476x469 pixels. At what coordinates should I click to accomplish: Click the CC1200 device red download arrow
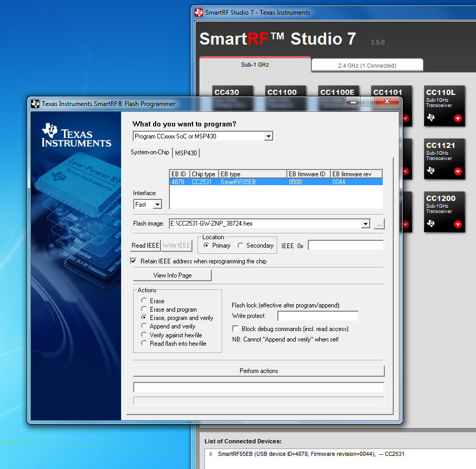click(x=458, y=225)
